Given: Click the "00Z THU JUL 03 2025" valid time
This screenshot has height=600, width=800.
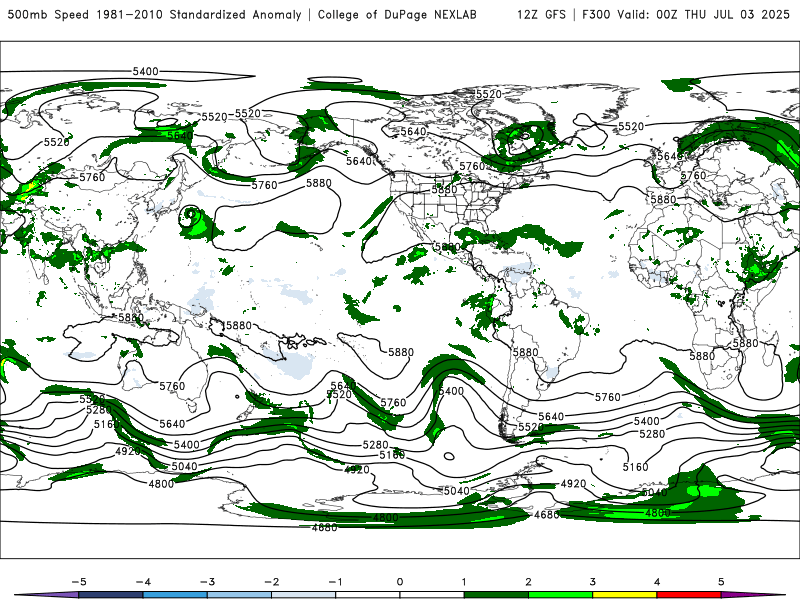Looking at the screenshot, I should click(x=723, y=14).
